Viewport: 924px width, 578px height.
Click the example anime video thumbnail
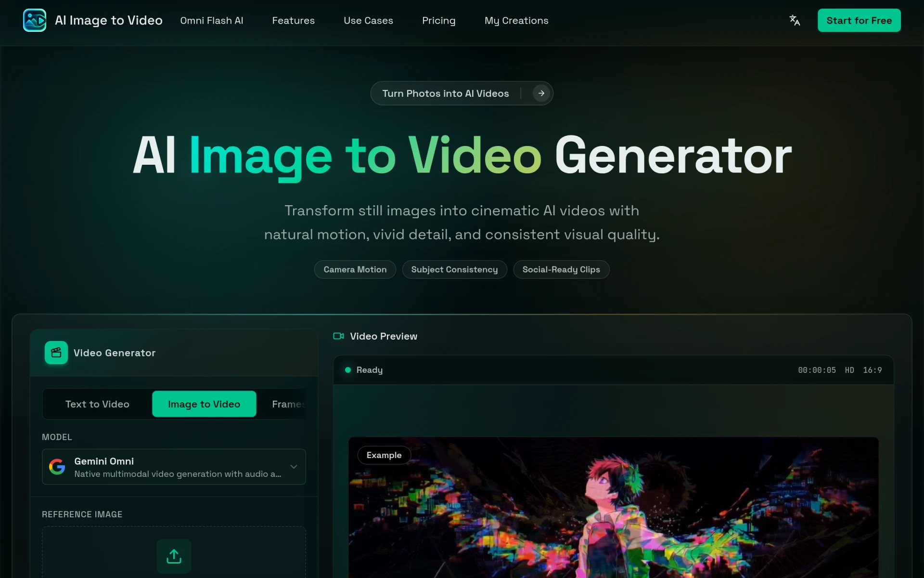pos(613,508)
